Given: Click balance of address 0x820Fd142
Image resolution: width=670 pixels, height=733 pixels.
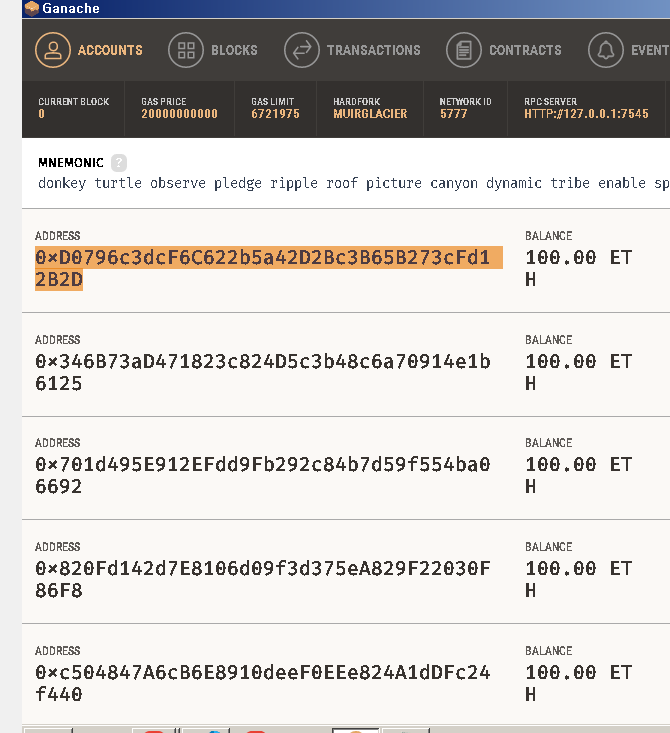Looking at the screenshot, I should [579, 580].
